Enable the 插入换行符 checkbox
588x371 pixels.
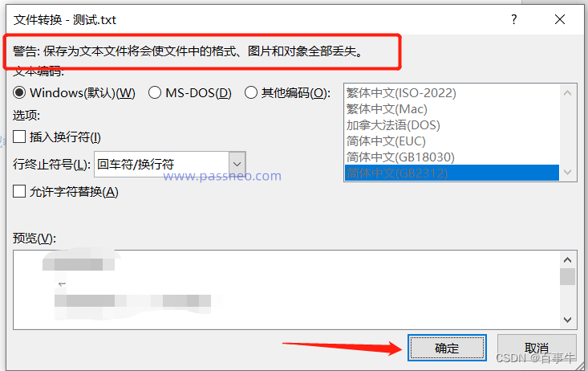19,137
